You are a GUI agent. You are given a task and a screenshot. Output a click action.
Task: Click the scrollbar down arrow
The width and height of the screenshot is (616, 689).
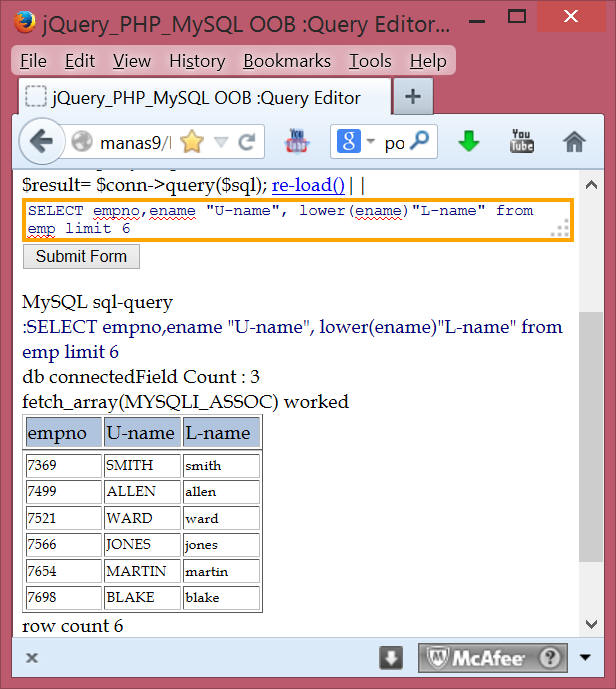[591, 624]
